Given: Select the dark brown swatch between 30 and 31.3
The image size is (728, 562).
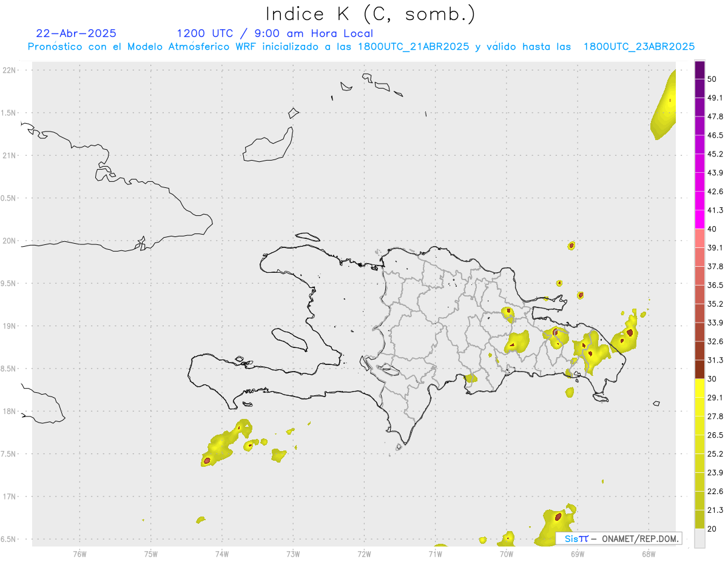Looking at the screenshot, I should 699,369.
